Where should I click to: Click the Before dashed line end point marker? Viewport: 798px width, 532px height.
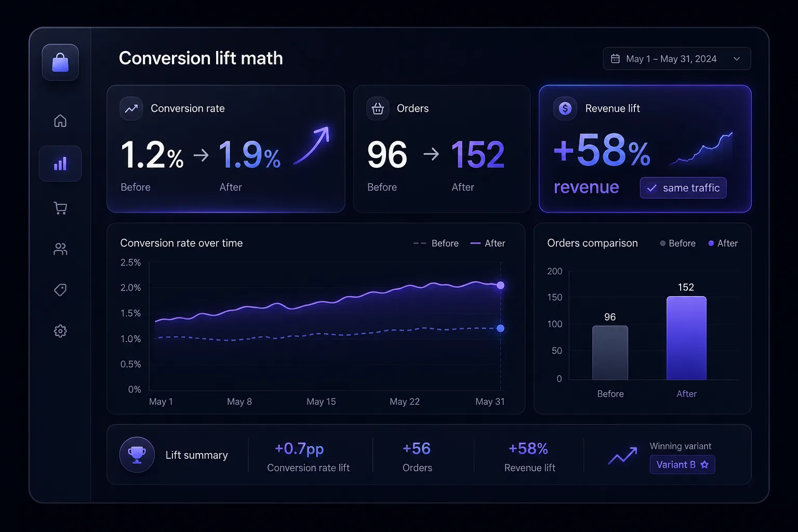[x=500, y=328]
